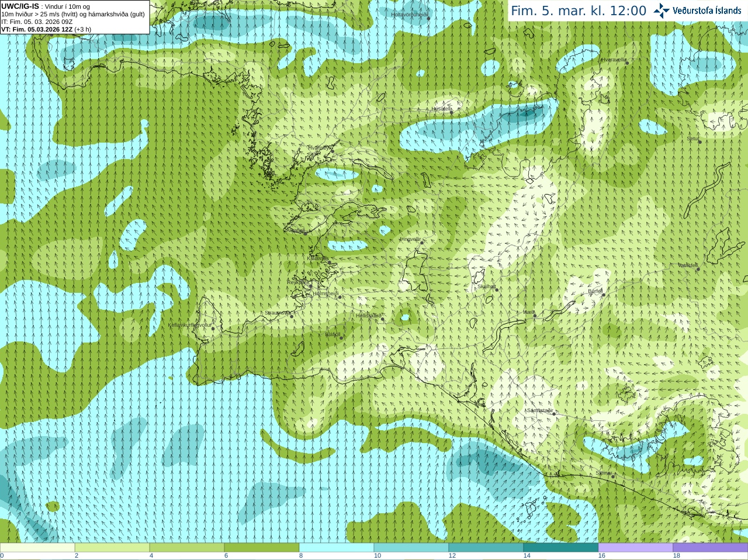This screenshot has width=748, height=560.
Task: Click the Setur station label
Action: [693, 139]
